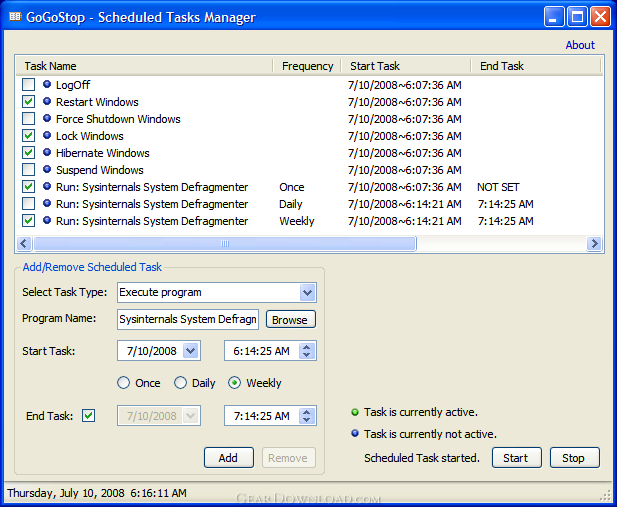This screenshot has width=617, height=507.
Task: Click the Remove button
Action: [289, 458]
